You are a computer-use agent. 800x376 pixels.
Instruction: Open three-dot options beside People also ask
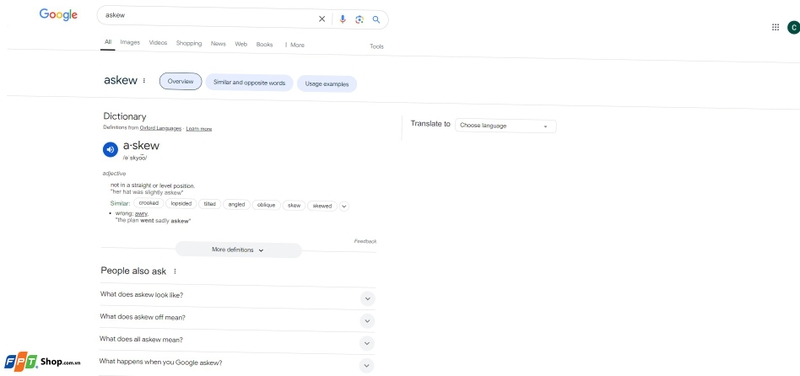[175, 271]
